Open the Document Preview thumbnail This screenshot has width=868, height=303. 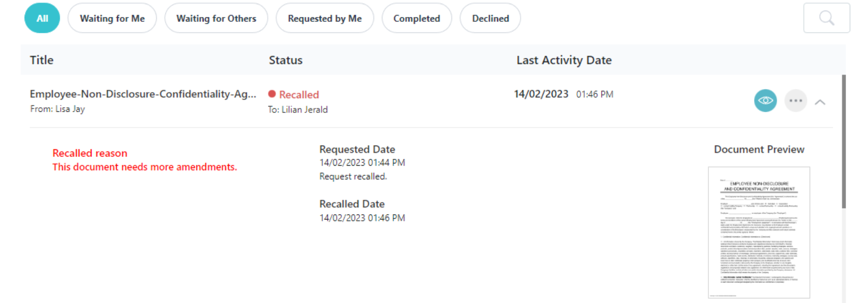pos(759,232)
